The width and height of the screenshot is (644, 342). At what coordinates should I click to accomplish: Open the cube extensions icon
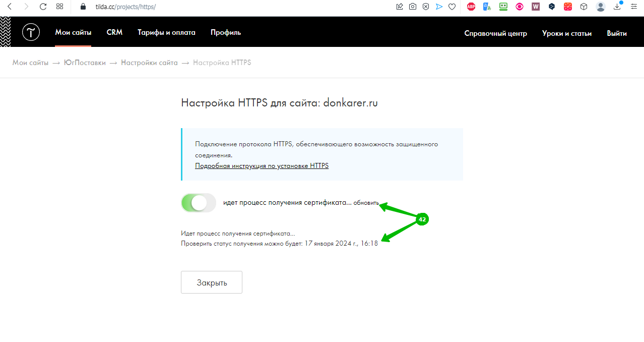click(x=584, y=7)
